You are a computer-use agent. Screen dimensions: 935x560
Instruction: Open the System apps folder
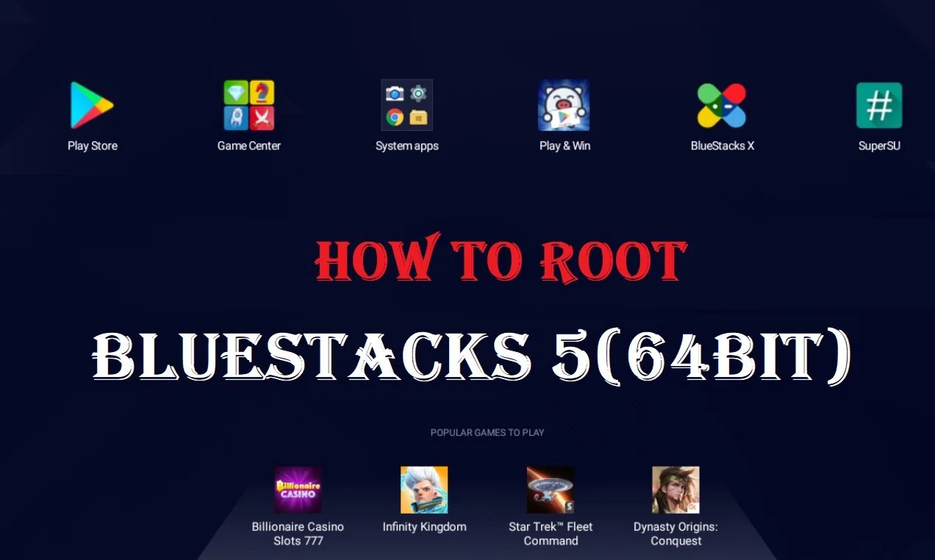coord(407,104)
